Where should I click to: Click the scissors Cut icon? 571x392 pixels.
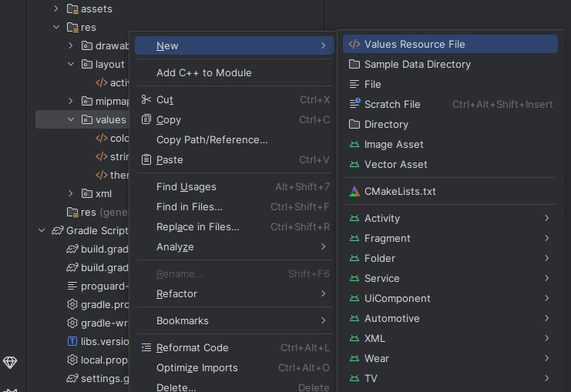pos(146,99)
